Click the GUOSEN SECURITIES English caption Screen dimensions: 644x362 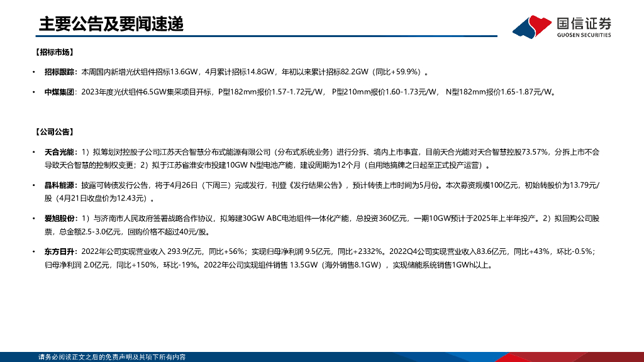tap(584, 35)
